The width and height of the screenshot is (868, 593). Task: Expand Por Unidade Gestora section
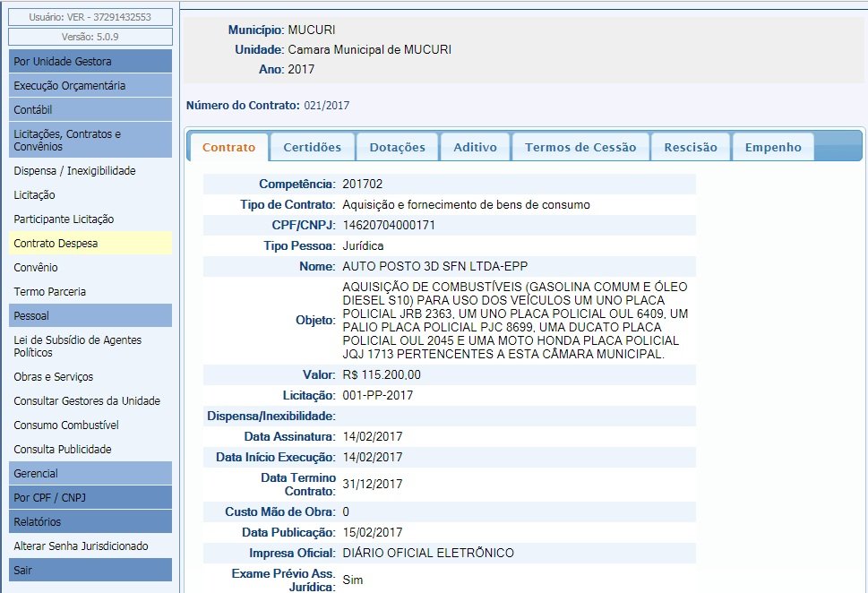tap(90, 62)
